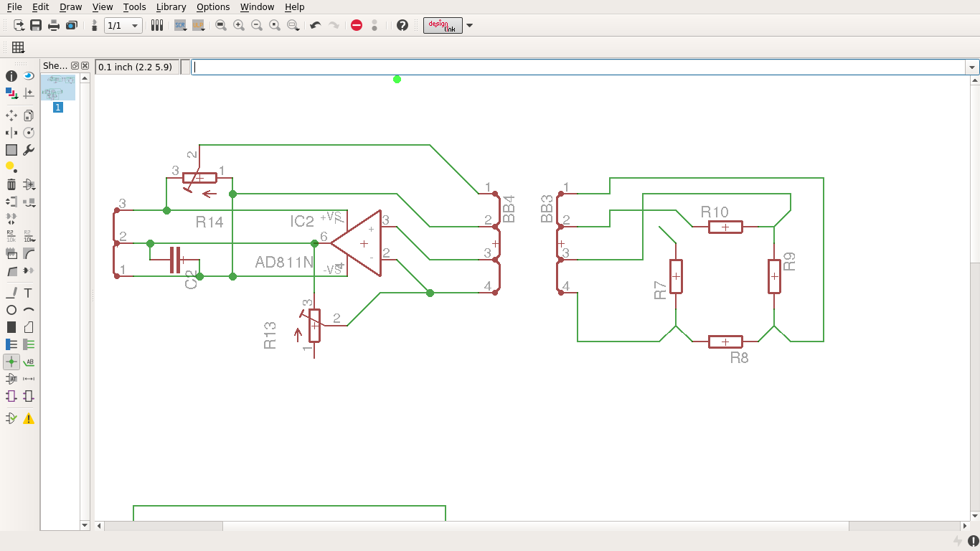Select the Mirror tool
This screenshot has height=551, width=980.
pyautogui.click(x=11, y=133)
